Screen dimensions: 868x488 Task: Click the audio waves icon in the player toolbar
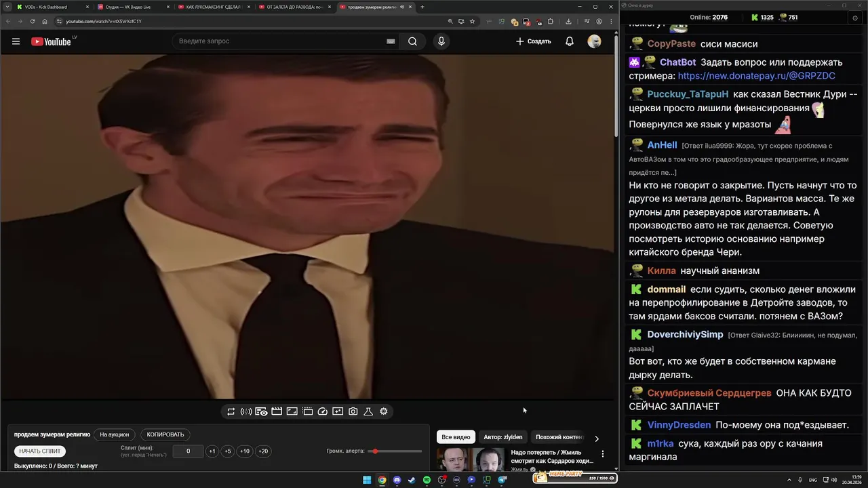point(246,411)
